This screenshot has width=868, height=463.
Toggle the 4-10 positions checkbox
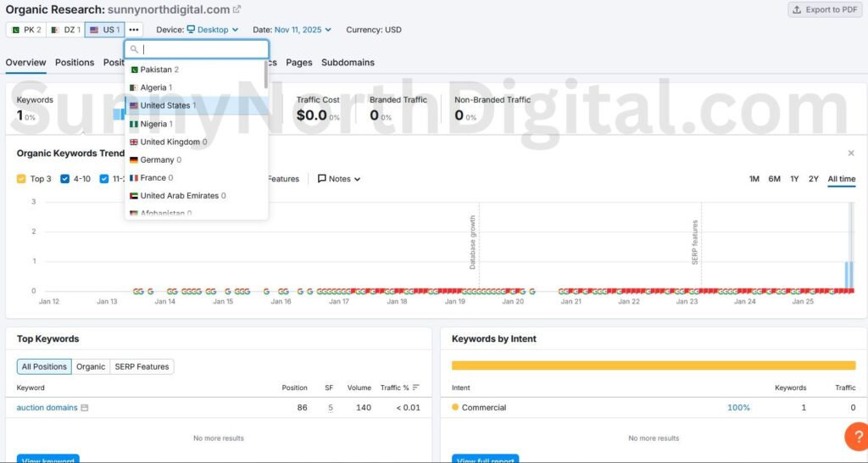click(x=64, y=179)
